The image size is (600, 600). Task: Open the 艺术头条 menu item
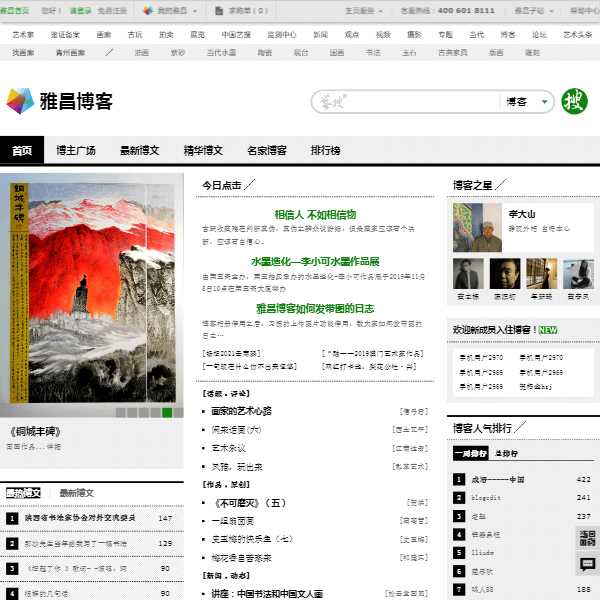coord(577,35)
